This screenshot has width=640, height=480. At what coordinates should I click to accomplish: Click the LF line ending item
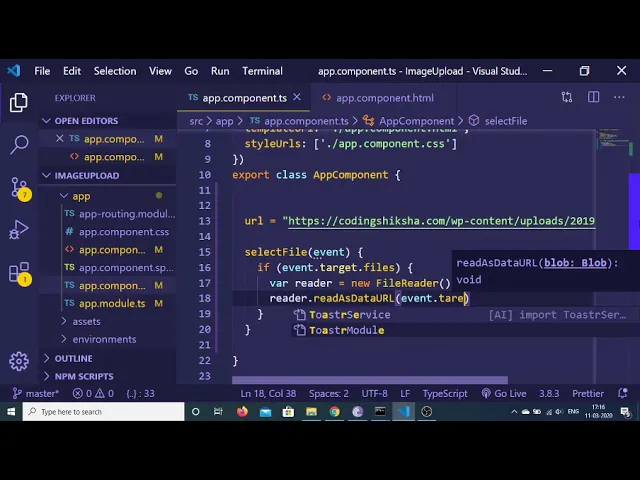click(405, 393)
